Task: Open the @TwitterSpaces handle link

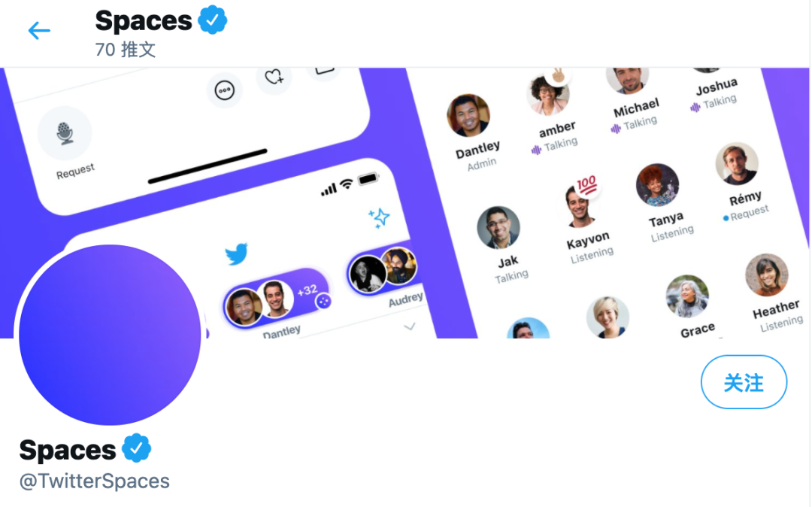Action: [x=94, y=481]
